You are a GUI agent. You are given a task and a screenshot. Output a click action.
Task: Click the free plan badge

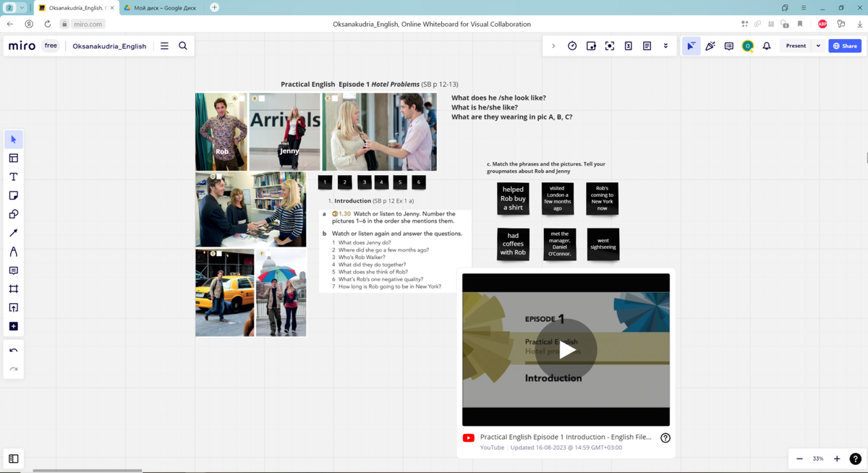[x=51, y=46]
